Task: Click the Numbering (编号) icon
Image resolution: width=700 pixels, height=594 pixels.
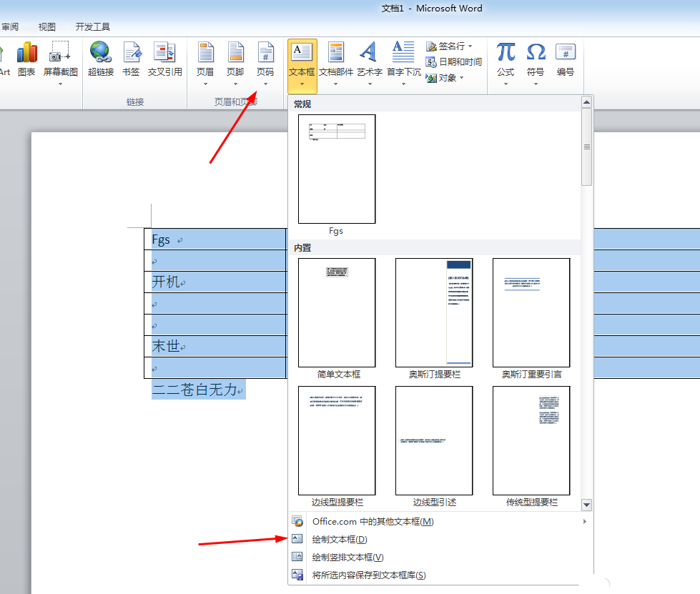Action: click(x=566, y=53)
